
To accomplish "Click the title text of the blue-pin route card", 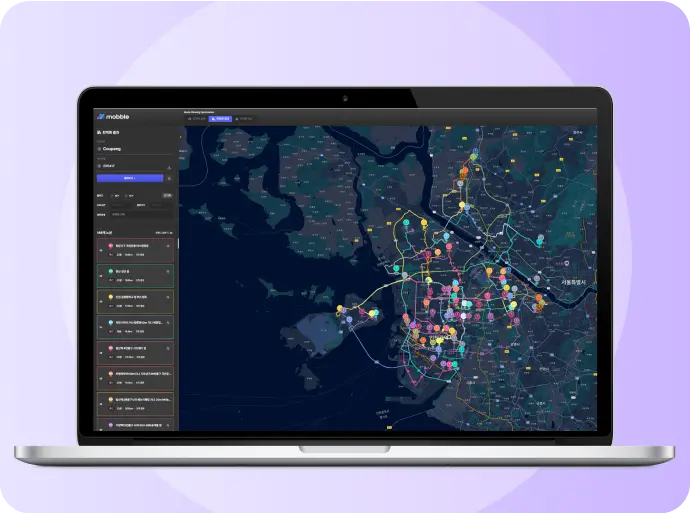I will (x=139, y=322).
